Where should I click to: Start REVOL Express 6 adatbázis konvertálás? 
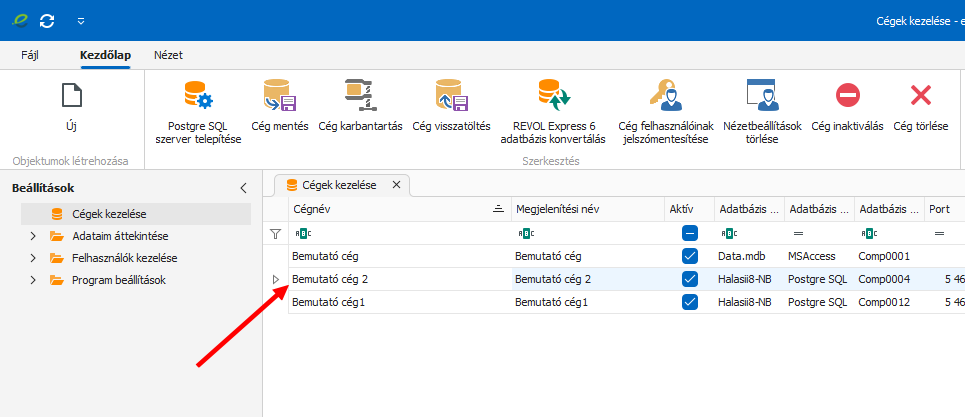tap(552, 97)
